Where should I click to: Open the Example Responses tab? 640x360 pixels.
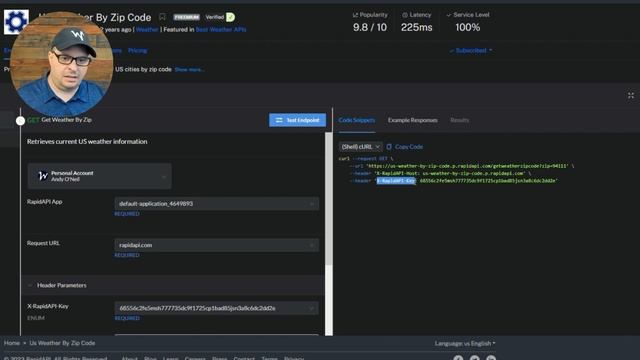(x=413, y=120)
